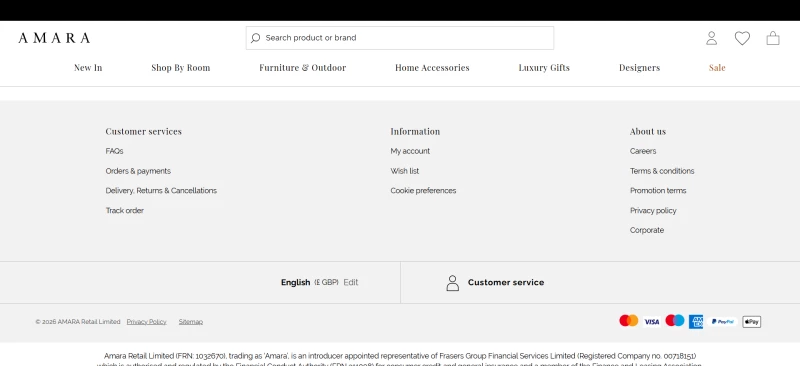Open Delivery, Returns & Cancellations
This screenshot has width=800, height=366.
pyautogui.click(x=161, y=190)
